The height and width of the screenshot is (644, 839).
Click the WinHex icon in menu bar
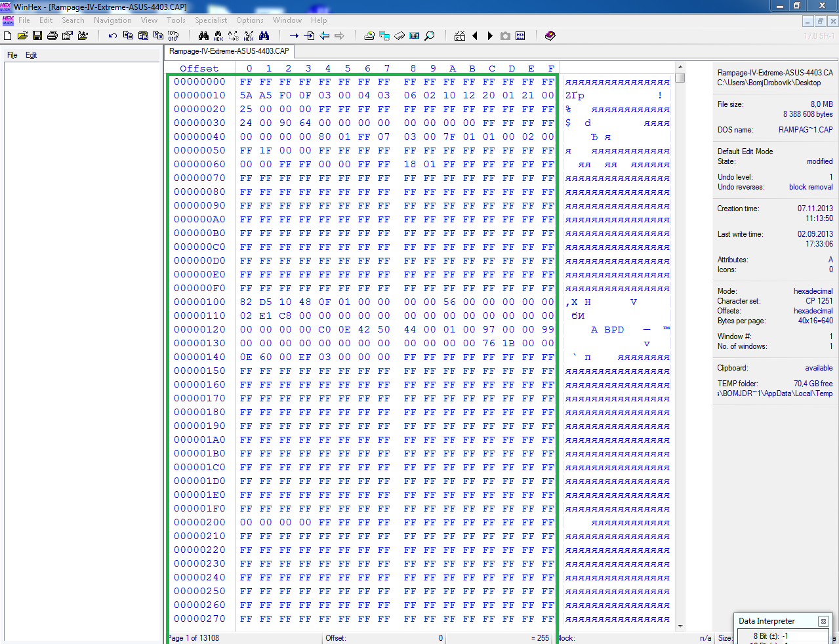8,20
